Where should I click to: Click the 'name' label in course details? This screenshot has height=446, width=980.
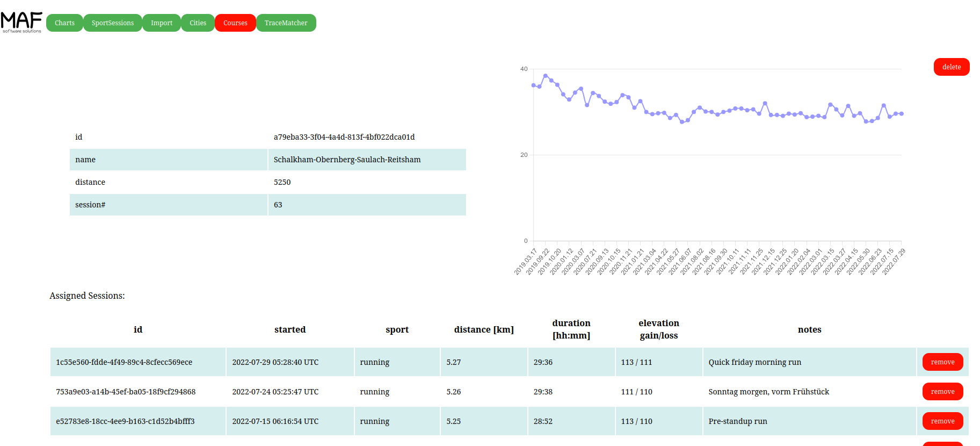85,160
